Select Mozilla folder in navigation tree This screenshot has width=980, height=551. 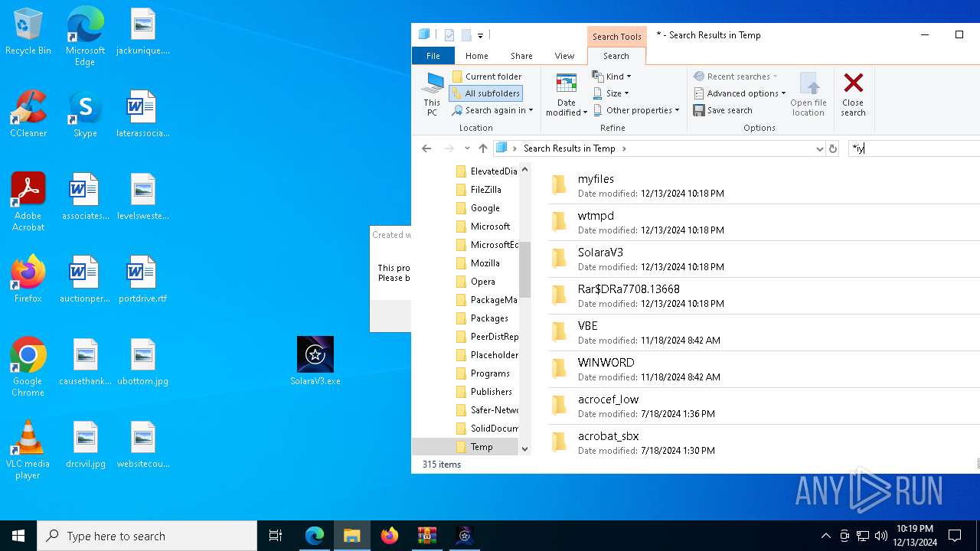(x=485, y=263)
